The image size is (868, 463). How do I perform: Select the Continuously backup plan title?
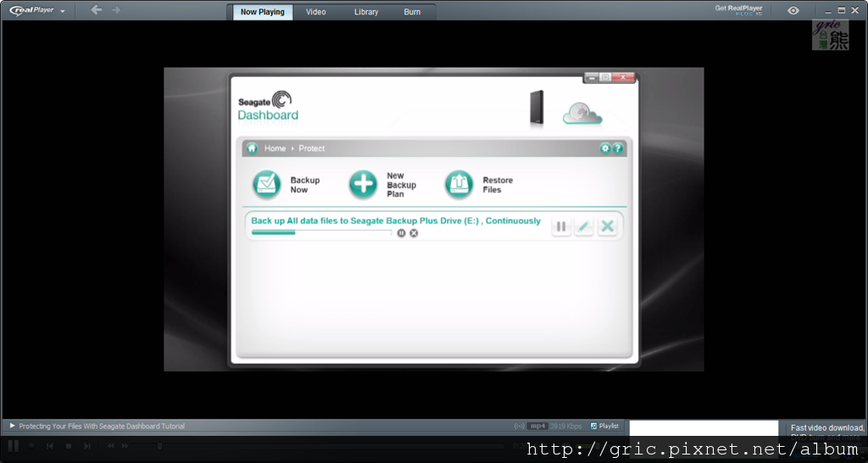pyautogui.click(x=396, y=220)
